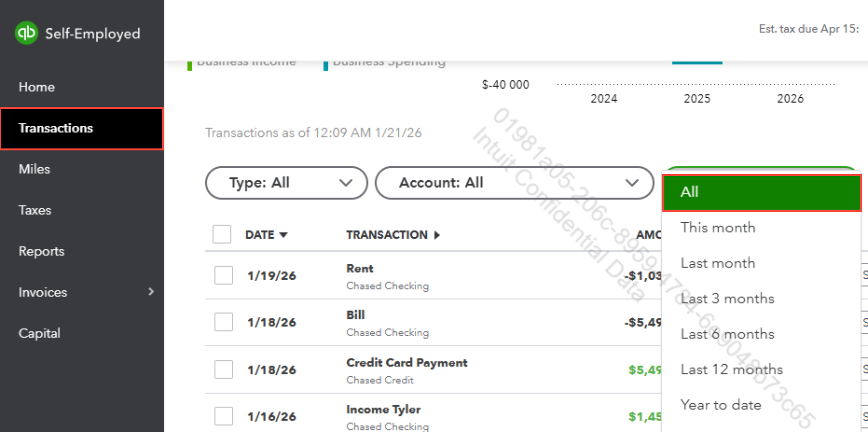Screen dimensions: 868x432
Task: Toggle the select-all header checkbox
Action: (222, 234)
